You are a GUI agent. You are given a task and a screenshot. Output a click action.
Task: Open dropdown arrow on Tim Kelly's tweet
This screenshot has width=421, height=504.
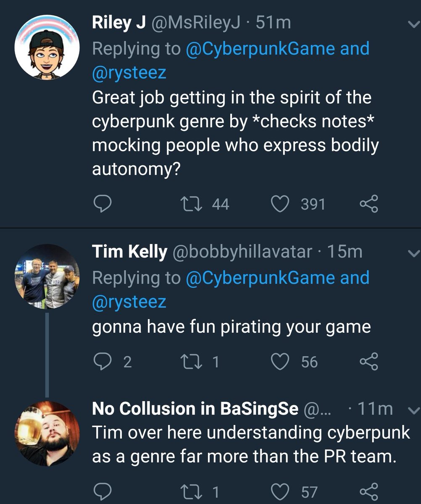coord(413,253)
